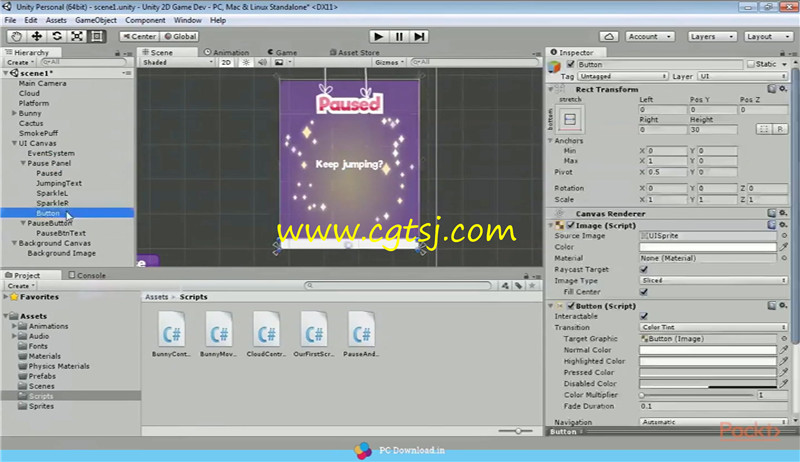Select the Move tool

click(37, 36)
